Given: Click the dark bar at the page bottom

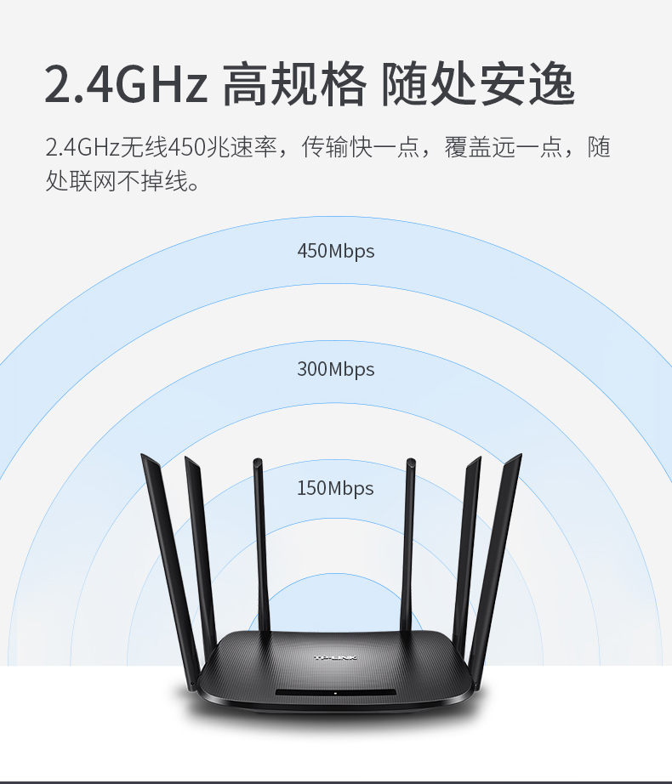Looking at the screenshot, I should 336,782.
